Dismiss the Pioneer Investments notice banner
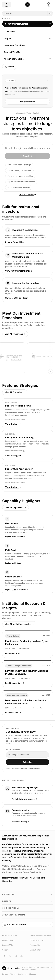The width and height of the screenshot is (55, 980). click(x=48, y=81)
